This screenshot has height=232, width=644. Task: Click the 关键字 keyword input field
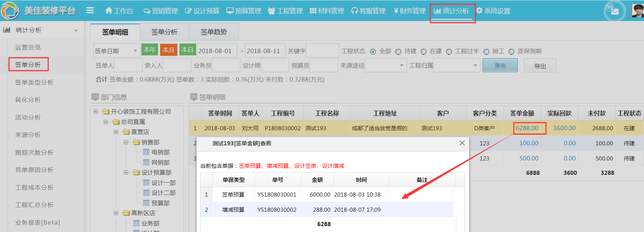322,51
